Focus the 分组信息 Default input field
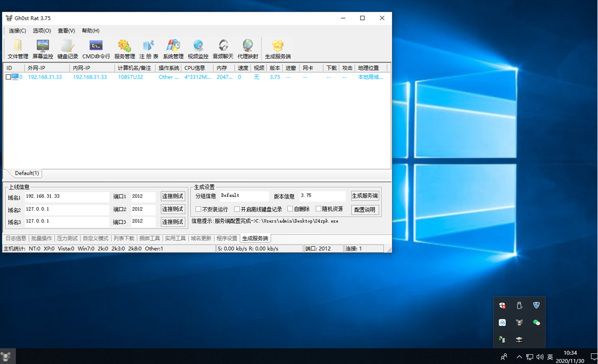 (x=245, y=196)
